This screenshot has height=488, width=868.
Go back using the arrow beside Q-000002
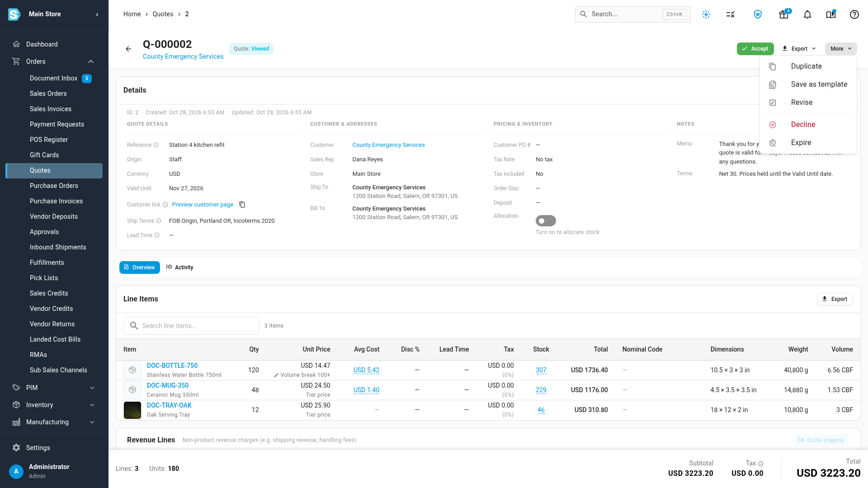pyautogui.click(x=128, y=49)
